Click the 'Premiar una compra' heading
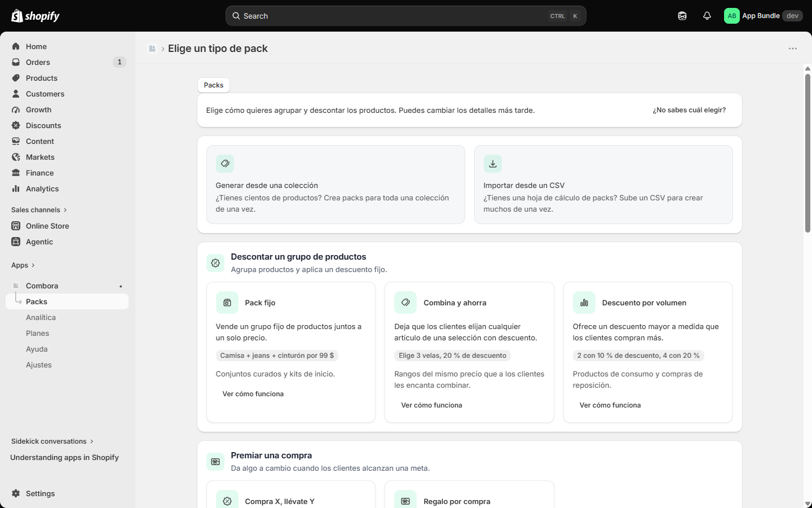Image resolution: width=812 pixels, height=508 pixels. tap(271, 456)
